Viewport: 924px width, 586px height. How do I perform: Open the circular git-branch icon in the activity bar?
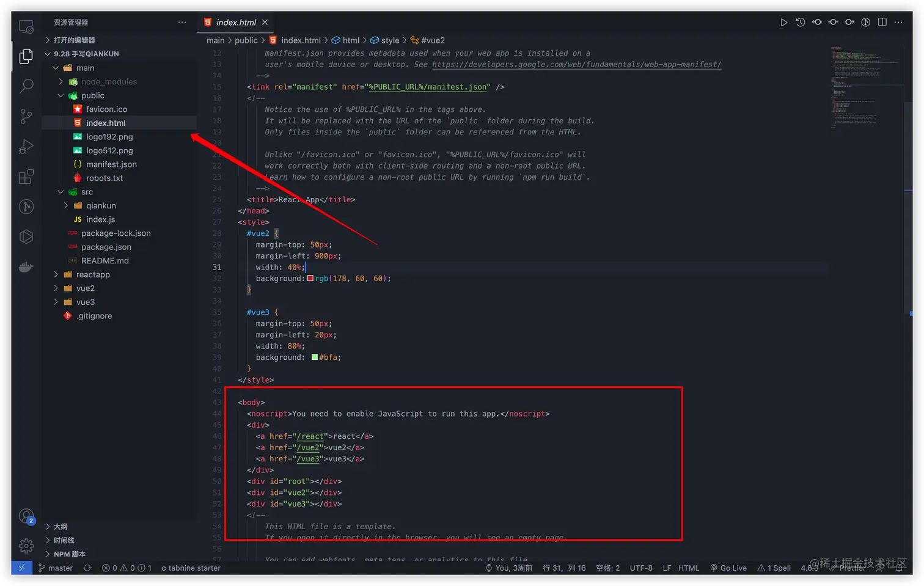coord(26,207)
